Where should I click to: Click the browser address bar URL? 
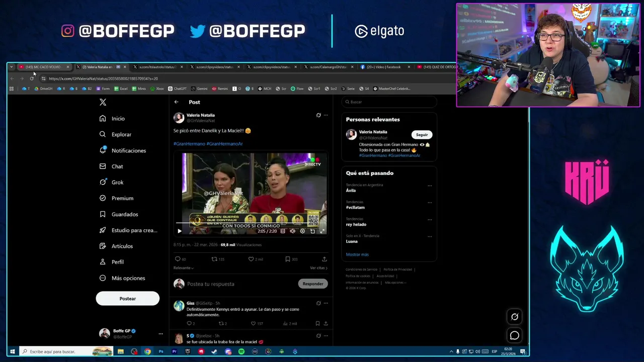(103, 78)
